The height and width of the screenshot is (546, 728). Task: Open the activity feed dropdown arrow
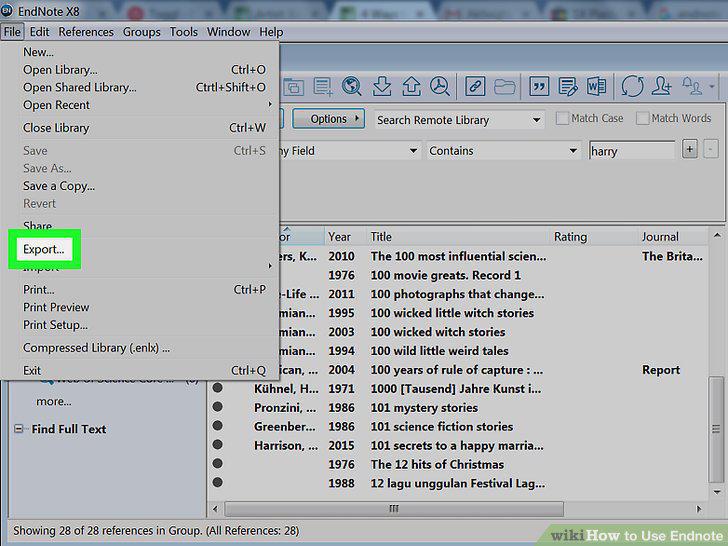[712, 86]
